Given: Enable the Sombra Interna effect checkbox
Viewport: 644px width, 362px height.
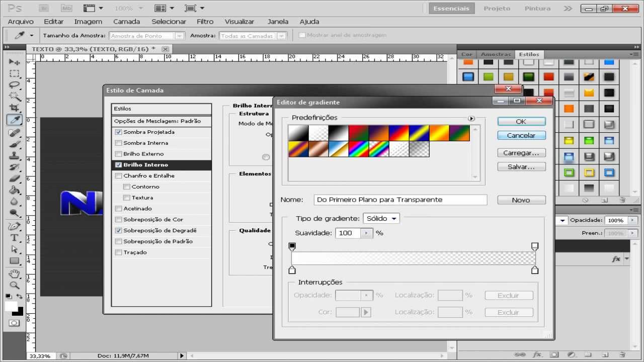Looking at the screenshot, I should click(118, 143).
